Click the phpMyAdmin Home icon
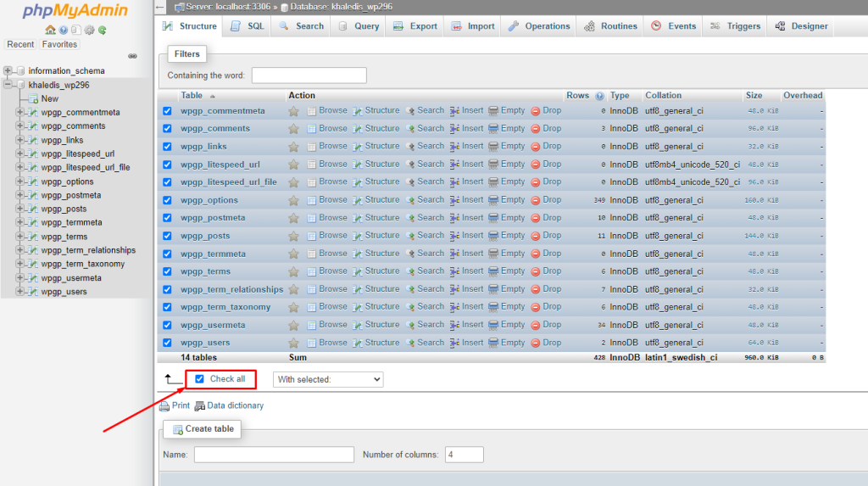Image resolution: width=868 pixels, height=486 pixels. (50, 30)
